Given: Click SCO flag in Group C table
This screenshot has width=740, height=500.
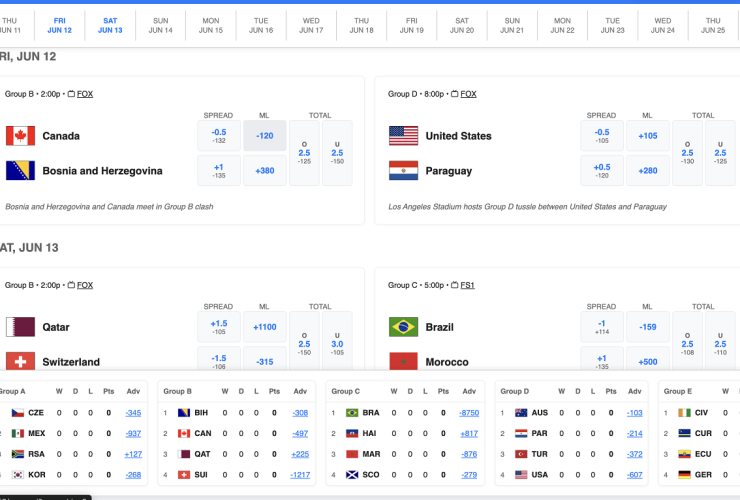Looking at the screenshot, I should [352, 475].
